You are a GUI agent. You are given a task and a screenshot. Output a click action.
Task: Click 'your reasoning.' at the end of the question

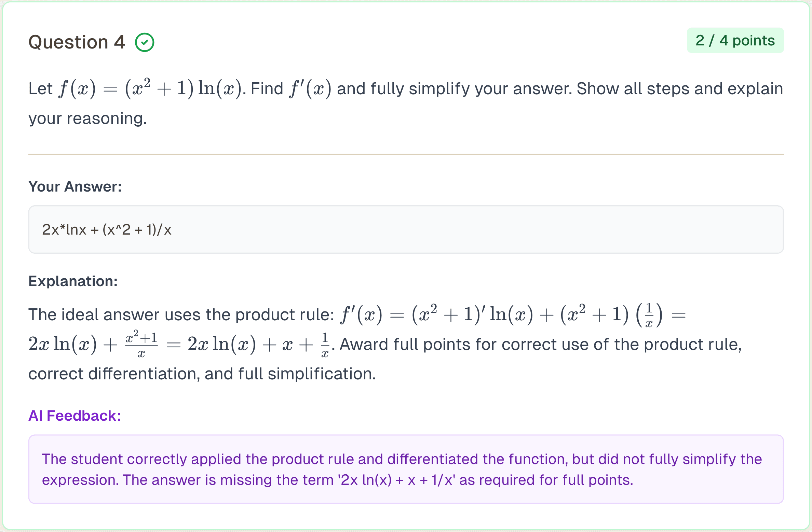point(87,118)
